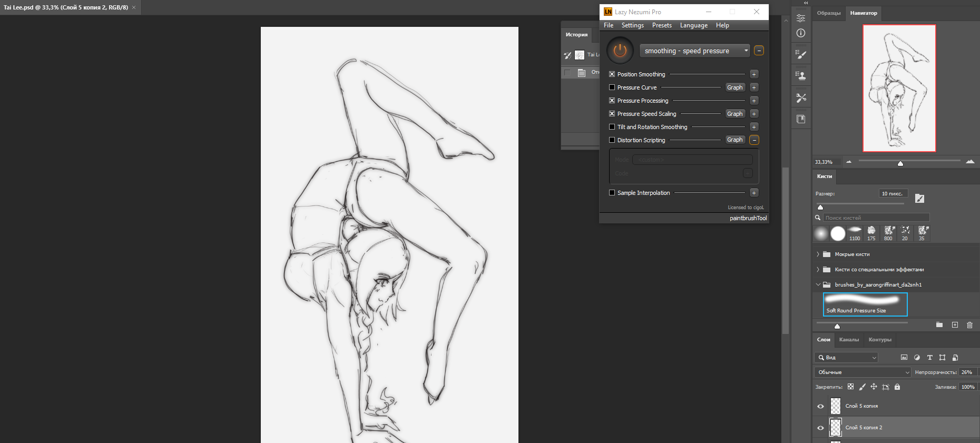Click the delete brush trash icon
980x443 pixels.
969,325
